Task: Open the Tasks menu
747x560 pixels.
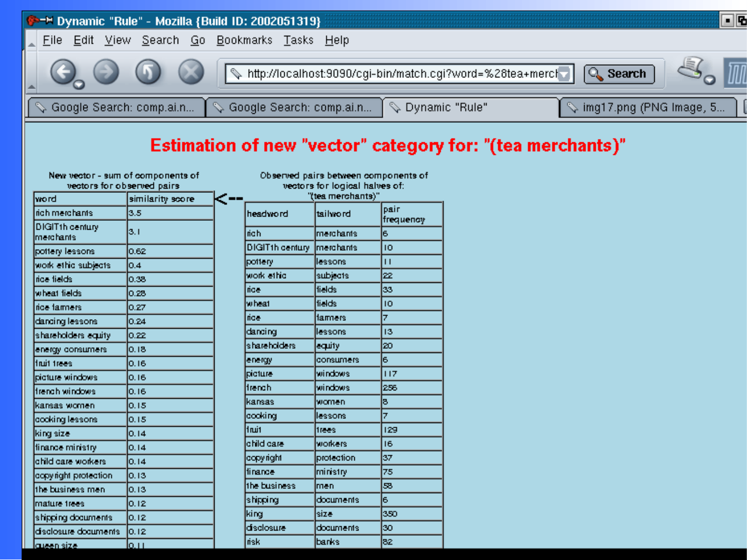Action: click(x=298, y=41)
